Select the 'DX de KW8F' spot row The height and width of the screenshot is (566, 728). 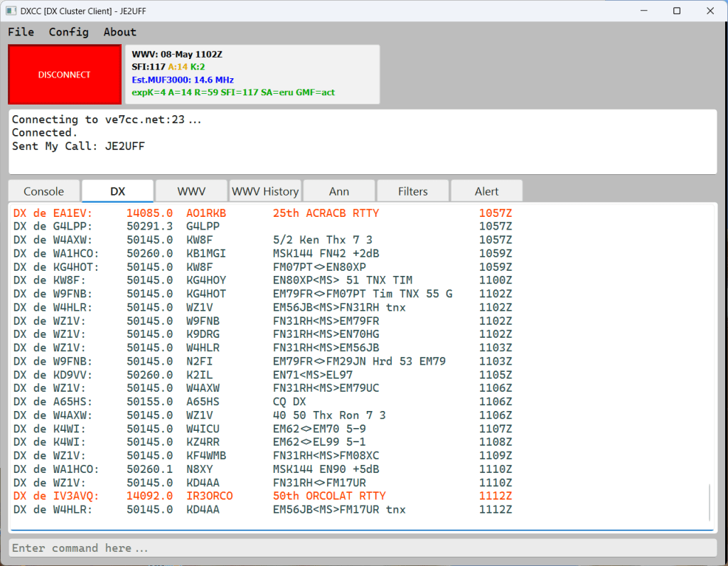coord(262,280)
